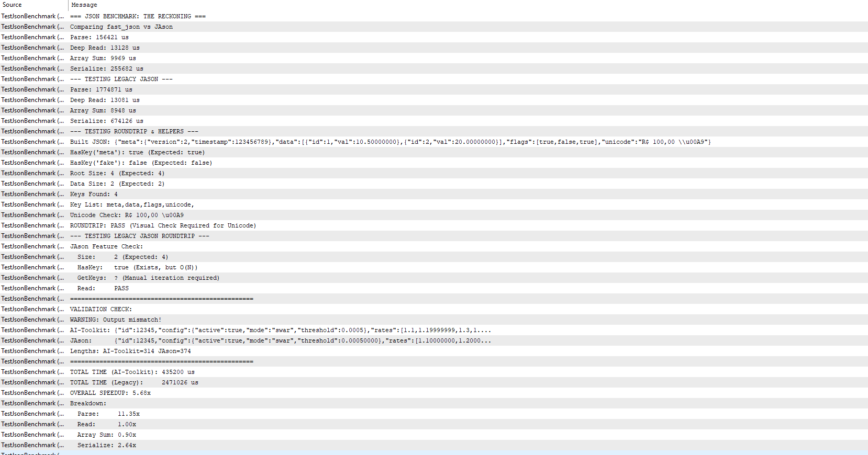Image resolution: width=868 pixels, height=455 pixels.
Task: Select the 'Built JSON:' log line
Action: point(434,142)
